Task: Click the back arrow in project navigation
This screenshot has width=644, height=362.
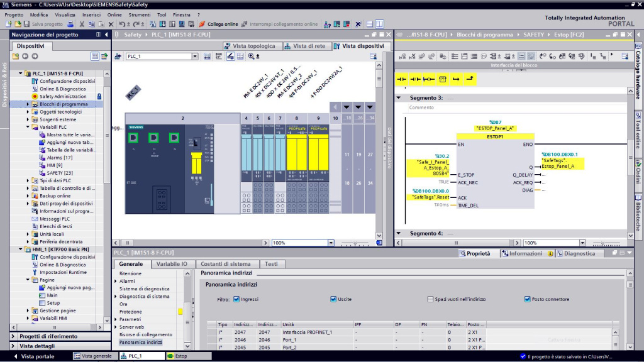Action: pos(25,56)
